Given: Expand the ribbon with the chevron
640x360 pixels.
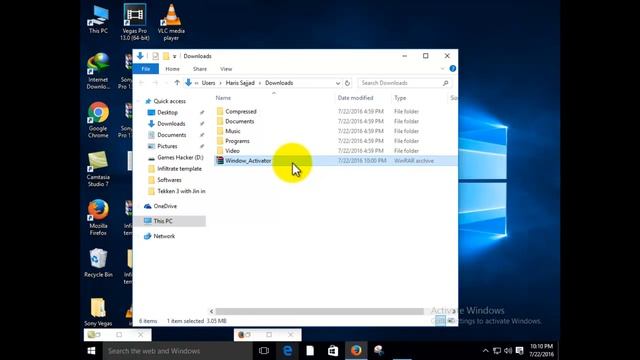Looking at the screenshot, I should pyautogui.click(x=442, y=69).
